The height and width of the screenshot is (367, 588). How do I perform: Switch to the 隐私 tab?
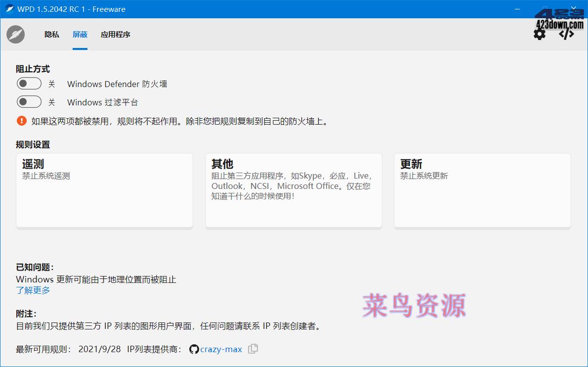pos(51,35)
